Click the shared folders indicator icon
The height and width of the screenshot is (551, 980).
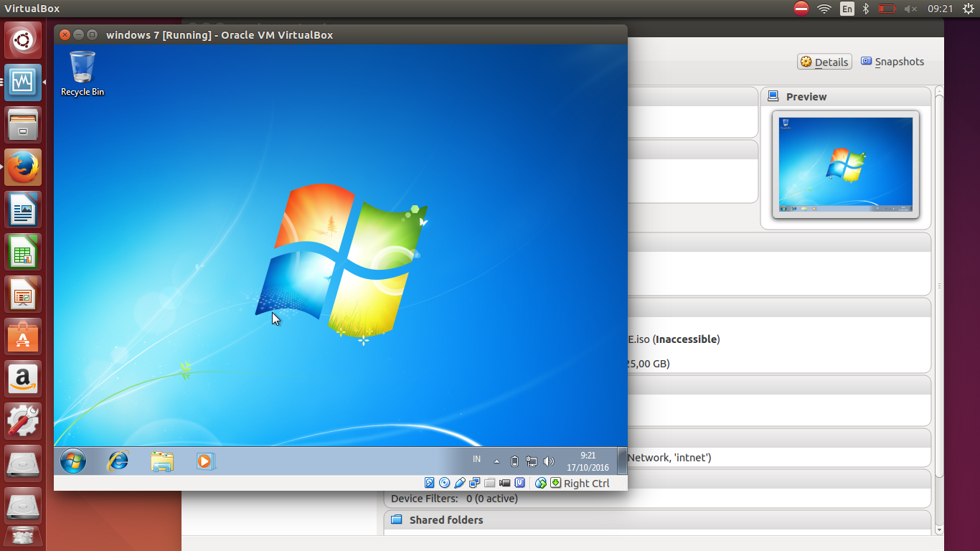click(490, 483)
